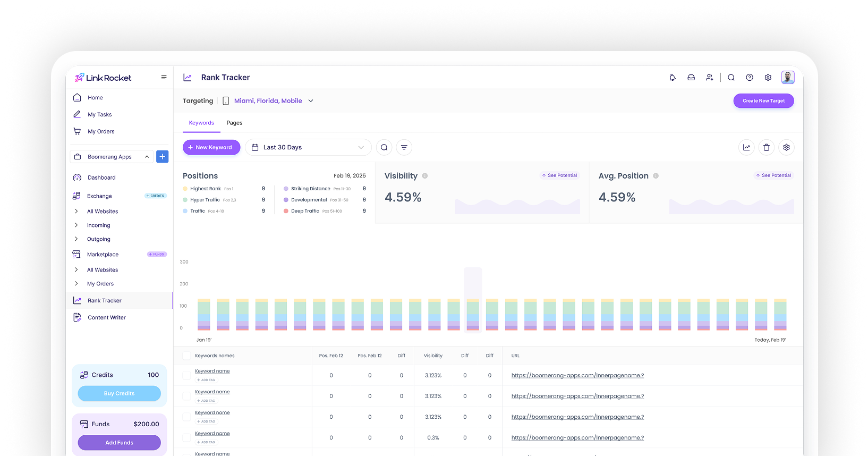The image size is (868, 456).
Task: Click the add user icon
Action: coord(709,78)
